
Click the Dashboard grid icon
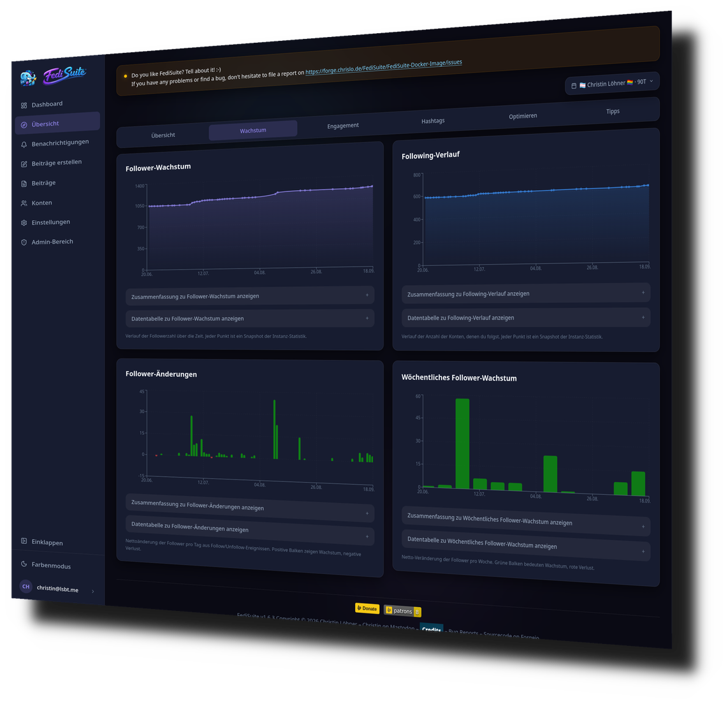[x=24, y=105]
